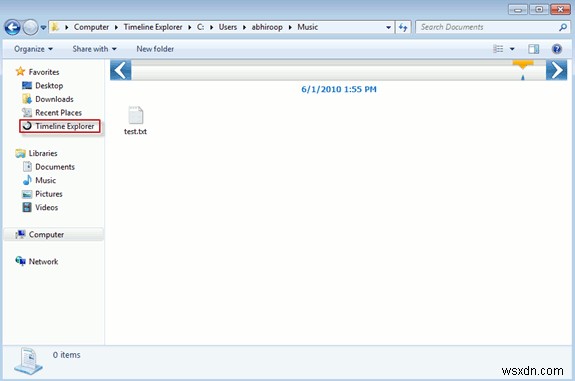Click the Back navigation arrow
Screen dimensions: 575x381
[x=12, y=28]
